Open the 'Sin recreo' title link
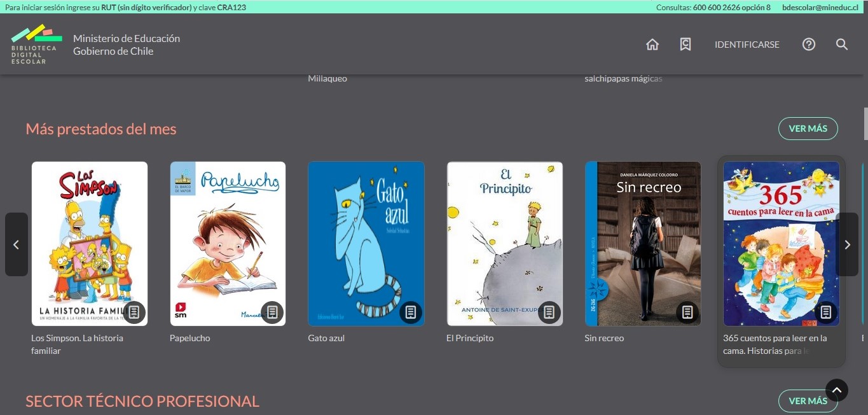This screenshot has width=868, height=415. point(604,338)
